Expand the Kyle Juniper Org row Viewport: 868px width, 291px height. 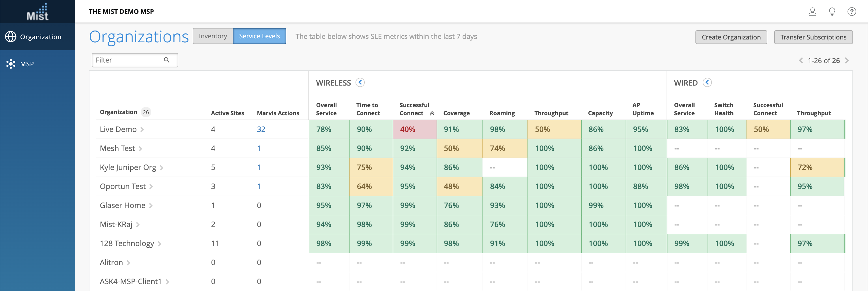tap(162, 167)
